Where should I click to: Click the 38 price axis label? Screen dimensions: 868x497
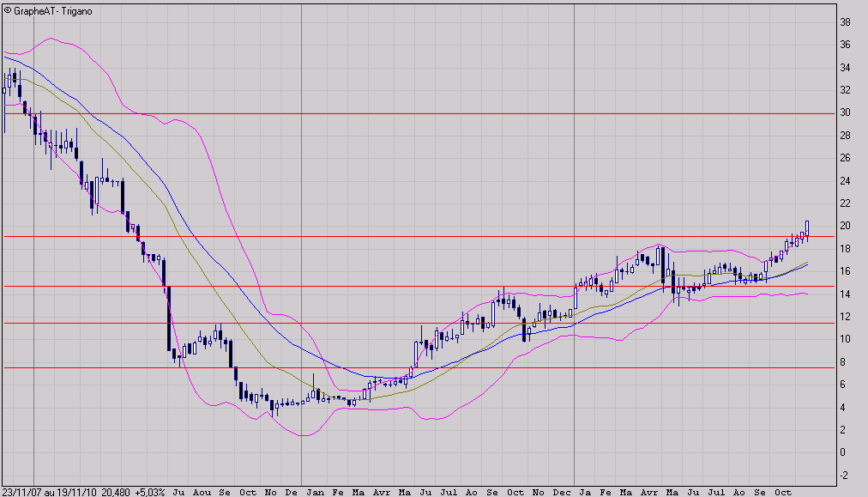pyautogui.click(x=846, y=22)
